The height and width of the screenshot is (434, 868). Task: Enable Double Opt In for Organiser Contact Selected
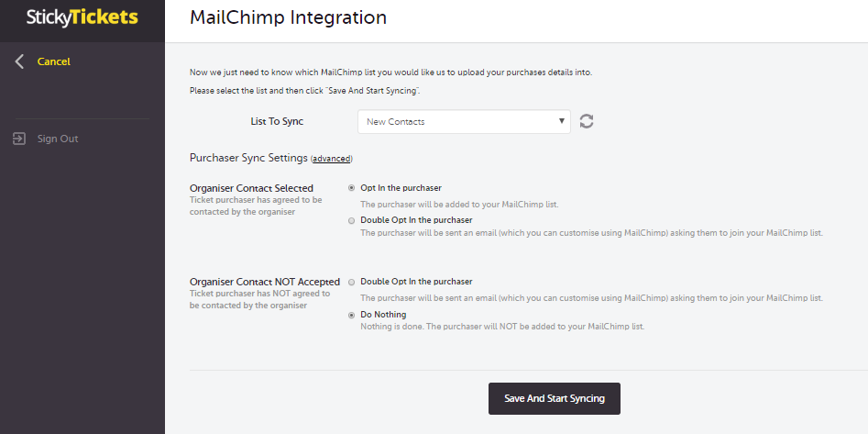click(x=352, y=220)
